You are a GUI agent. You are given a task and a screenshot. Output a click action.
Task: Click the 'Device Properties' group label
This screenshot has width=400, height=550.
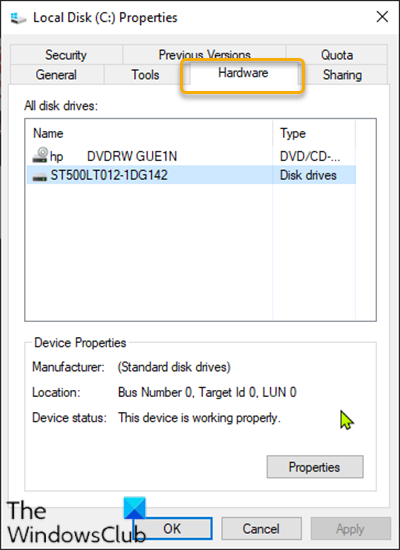pyautogui.click(x=80, y=343)
